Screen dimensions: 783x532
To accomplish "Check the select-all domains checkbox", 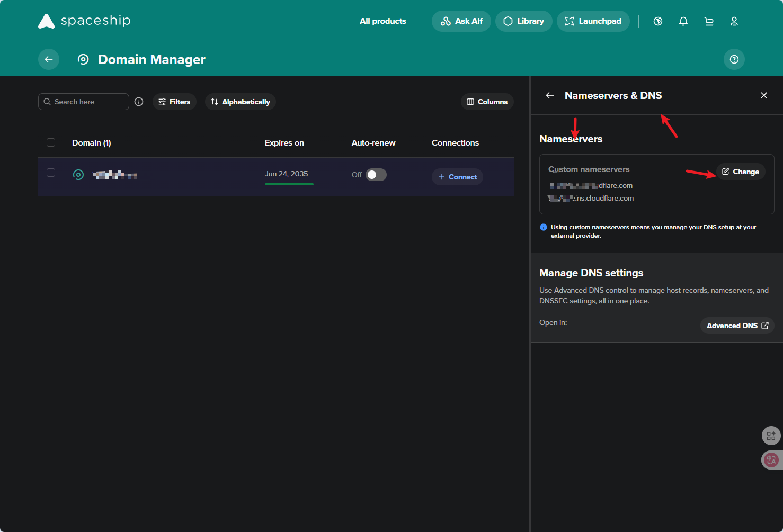I will point(51,142).
